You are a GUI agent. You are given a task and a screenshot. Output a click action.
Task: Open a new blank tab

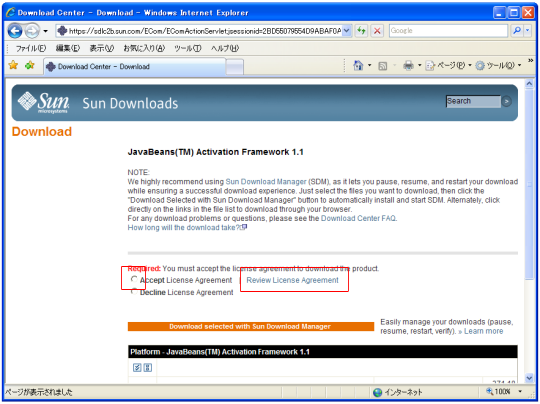(235, 67)
